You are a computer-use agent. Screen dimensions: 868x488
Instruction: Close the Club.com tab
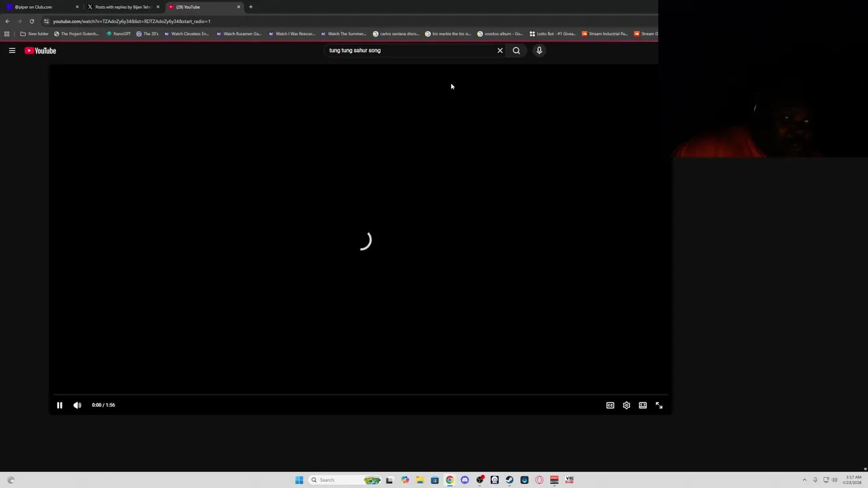click(x=77, y=7)
